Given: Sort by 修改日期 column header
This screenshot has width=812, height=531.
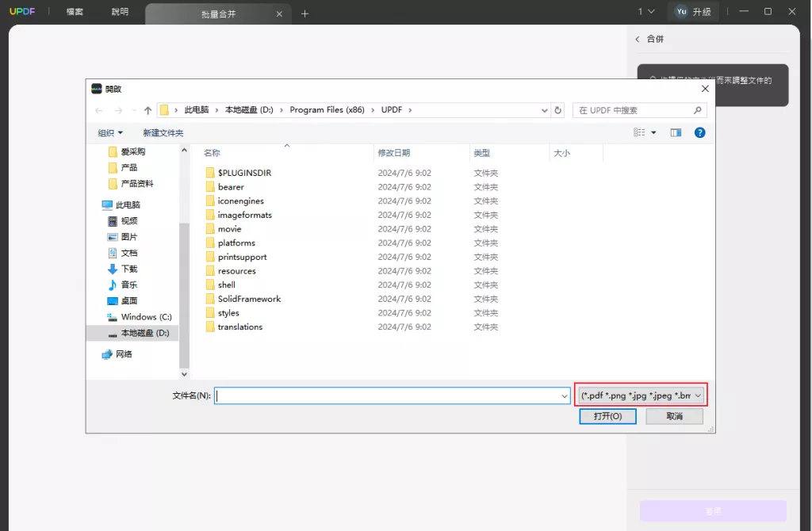Looking at the screenshot, I should pyautogui.click(x=394, y=153).
